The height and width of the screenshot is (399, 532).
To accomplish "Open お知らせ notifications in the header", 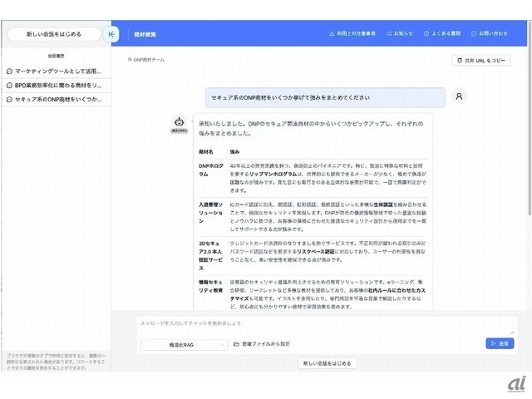I will point(400,34).
